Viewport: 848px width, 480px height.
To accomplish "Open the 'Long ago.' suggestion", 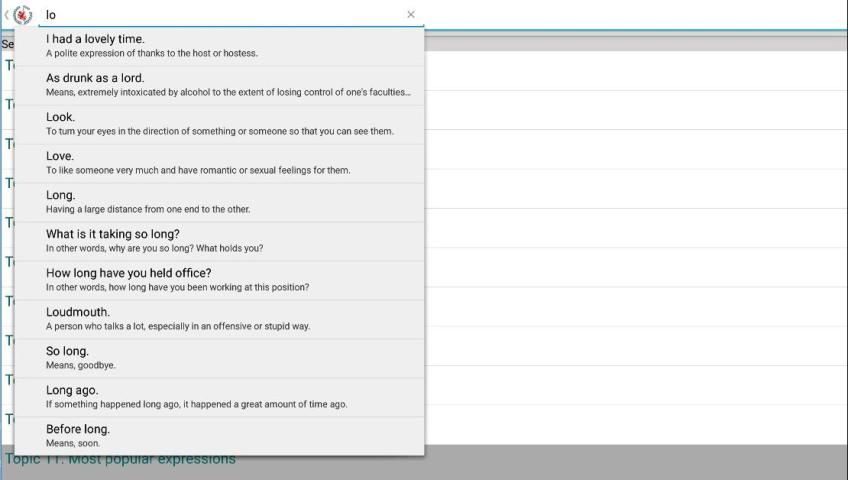I will click(72, 390).
